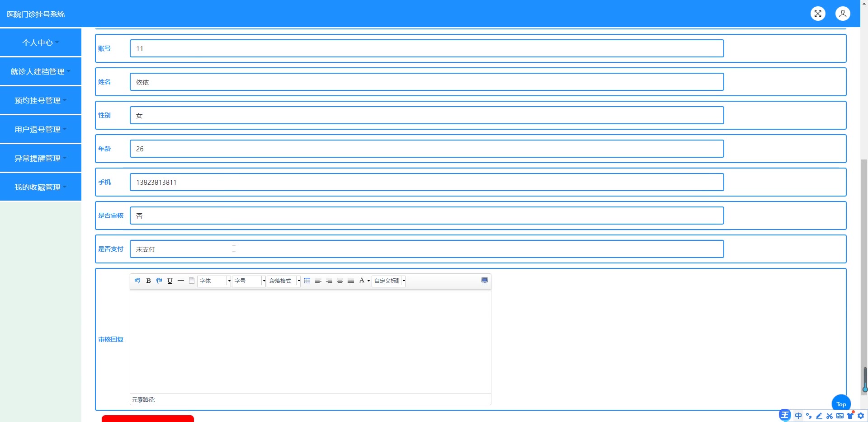868x422 pixels.
Task: Align text left in editor
Action: pos(318,281)
